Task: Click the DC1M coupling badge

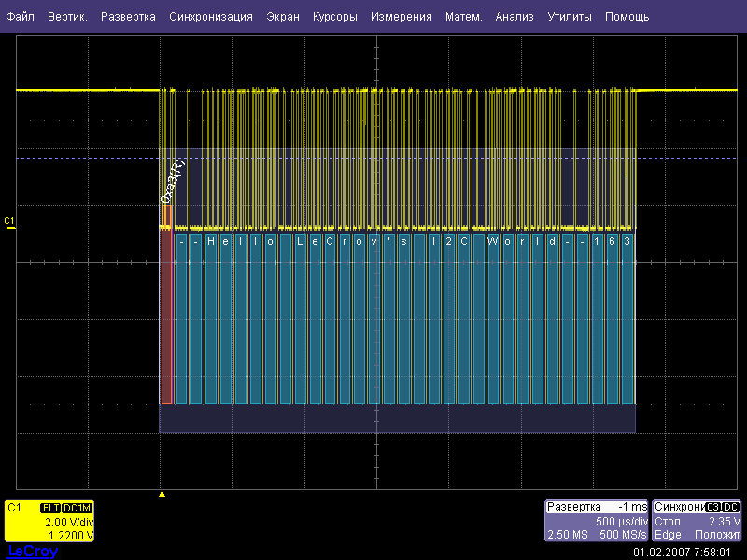Action: [x=76, y=508]
